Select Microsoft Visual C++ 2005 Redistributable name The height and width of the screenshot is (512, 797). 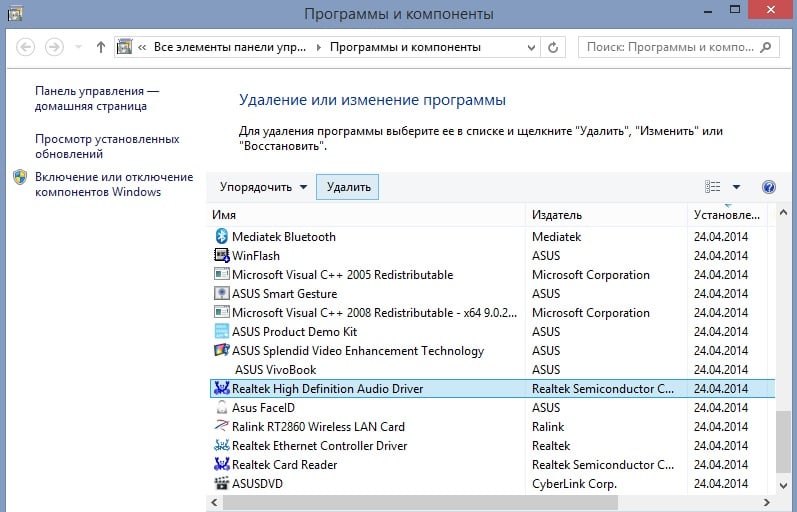coord(342,275)
